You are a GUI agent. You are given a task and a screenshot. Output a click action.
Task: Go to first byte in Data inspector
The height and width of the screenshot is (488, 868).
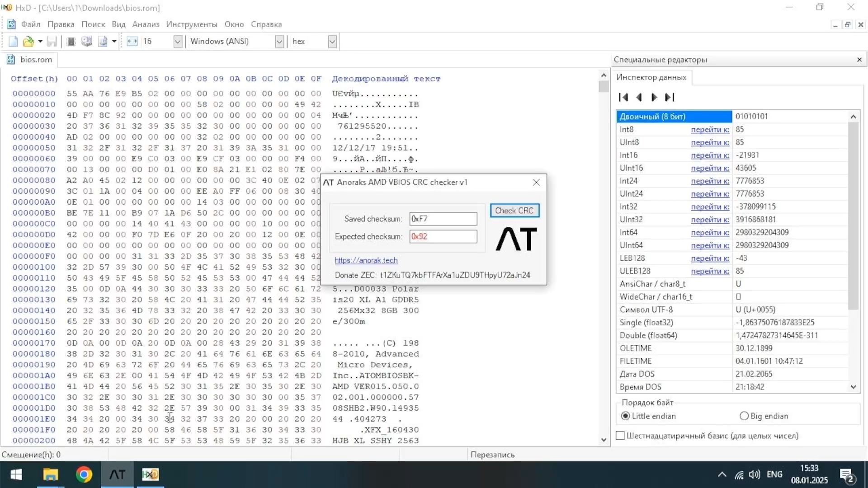[623, 97]
